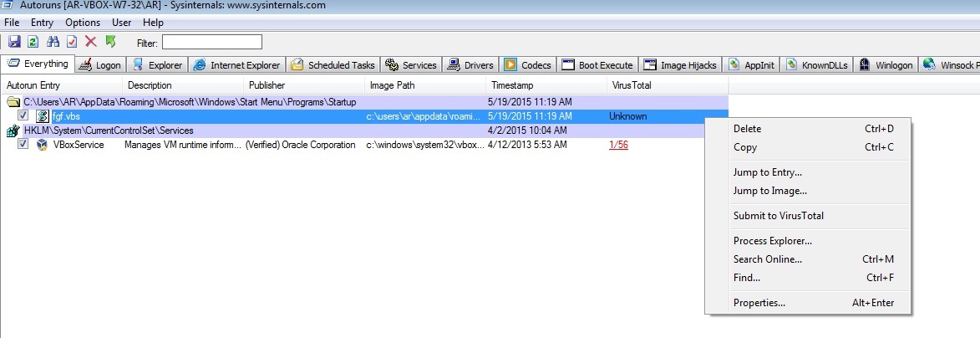Viewport: 980px width, 338px height.
Task: Switch to the Logon tab
Action: click(x=101, y=65)
